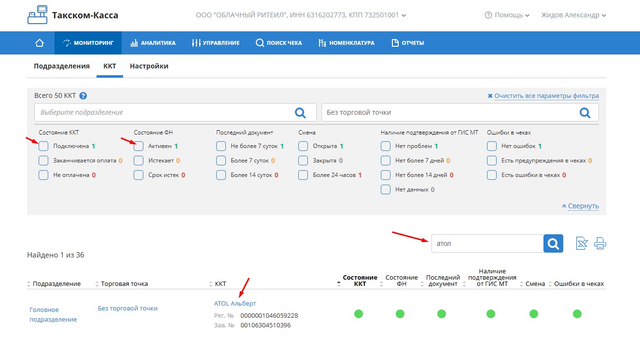Click the Такском-Касса logo icon

click(38, 15)
